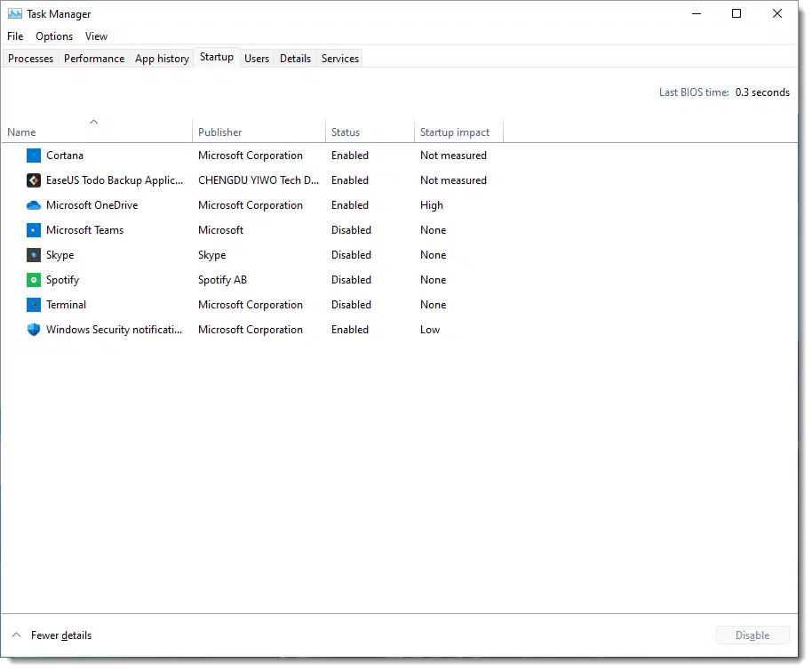This screenshot has height=671, width=812.
Task: Click the green Spotify icon
Action: tap(34, 280)
